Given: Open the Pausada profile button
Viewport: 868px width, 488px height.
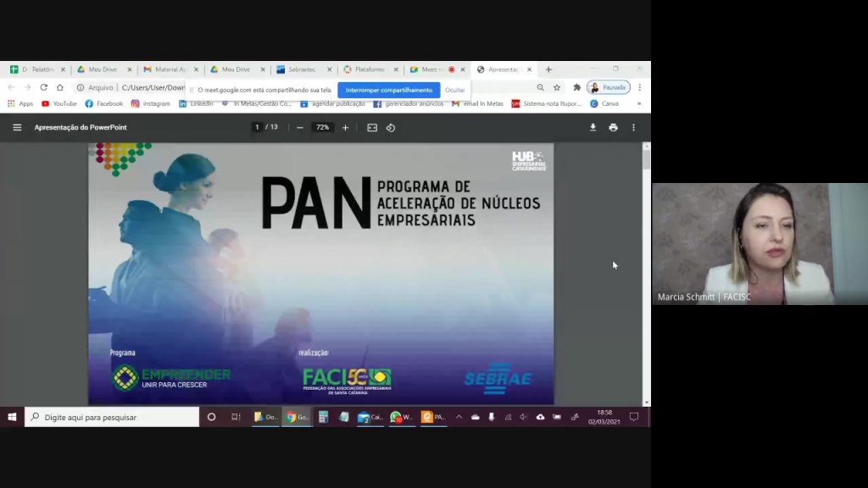Looking at the screenshot, I should point(609,87).
